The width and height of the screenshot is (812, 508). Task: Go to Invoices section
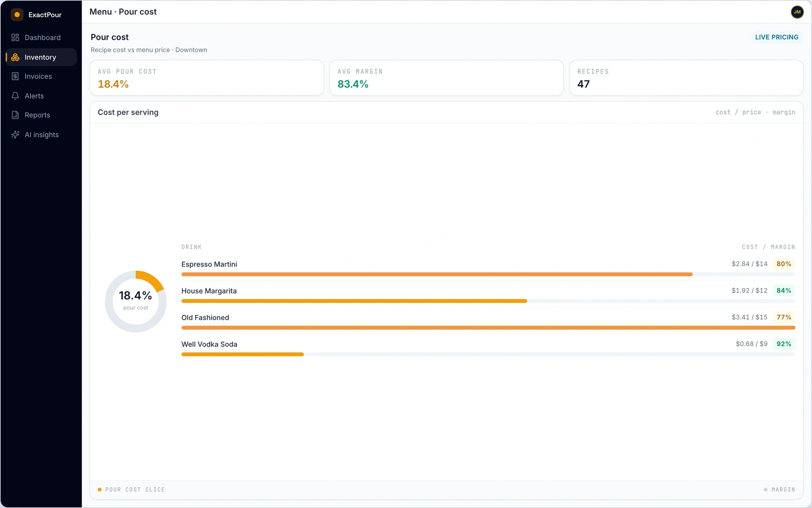[41, 76]
